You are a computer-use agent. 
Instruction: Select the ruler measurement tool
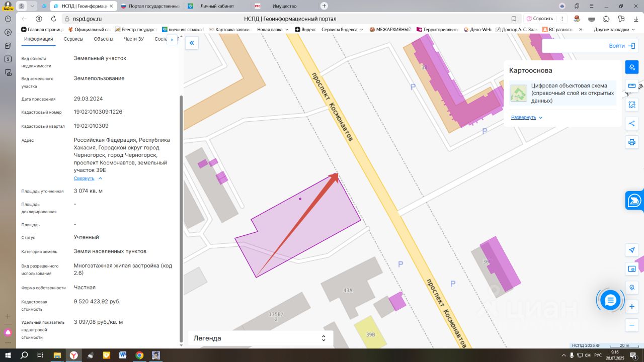(x=632, y=86)
